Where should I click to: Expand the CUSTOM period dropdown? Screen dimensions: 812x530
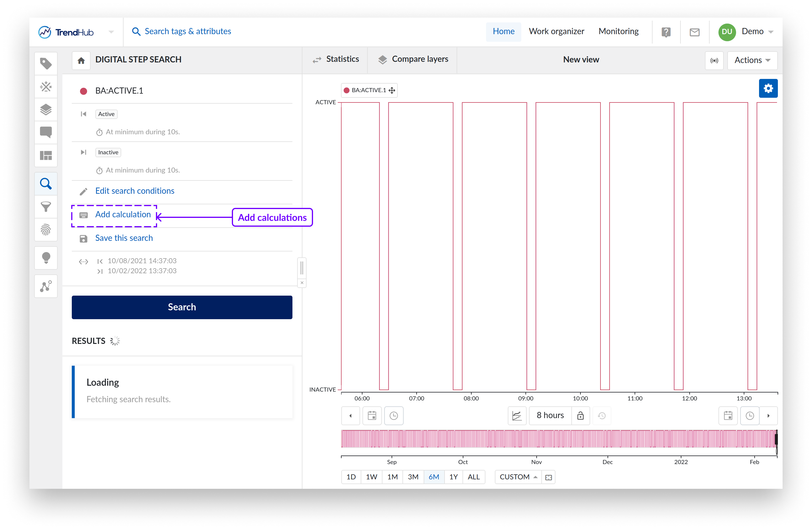click(518, 477)
